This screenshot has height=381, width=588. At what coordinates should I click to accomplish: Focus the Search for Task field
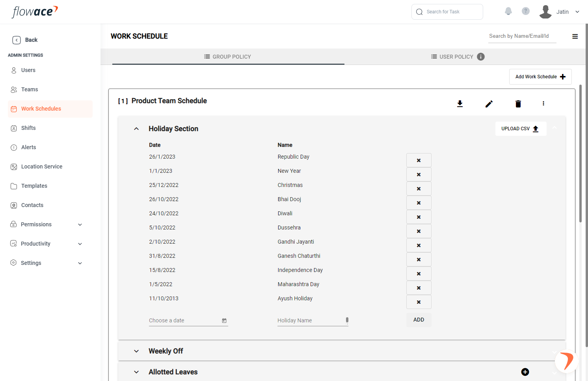tap(447, 12)
